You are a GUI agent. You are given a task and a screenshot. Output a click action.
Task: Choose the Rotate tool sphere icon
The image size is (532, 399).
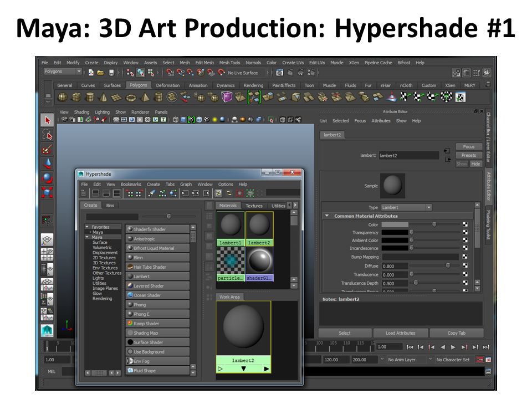pyautogui.click(x=47, y=178)
